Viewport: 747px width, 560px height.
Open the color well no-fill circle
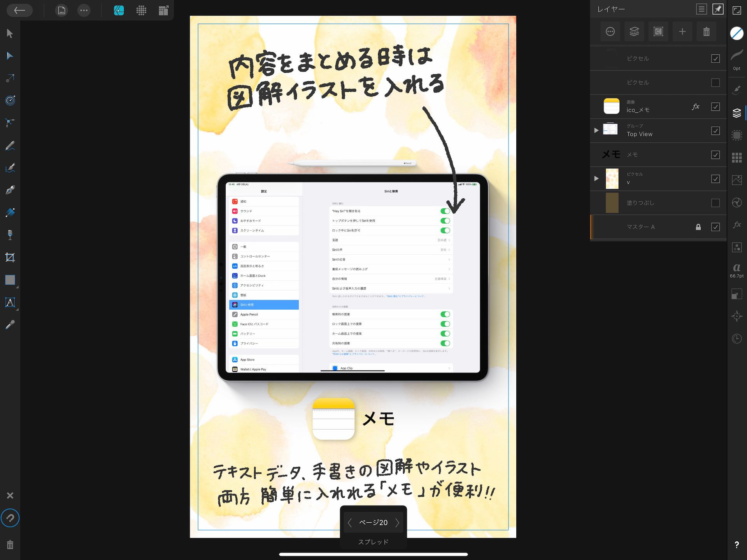click(736, 33)
